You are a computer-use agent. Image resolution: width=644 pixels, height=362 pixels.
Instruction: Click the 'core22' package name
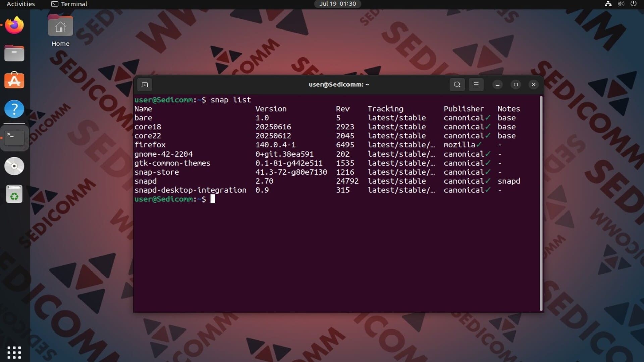coord(148,136)
